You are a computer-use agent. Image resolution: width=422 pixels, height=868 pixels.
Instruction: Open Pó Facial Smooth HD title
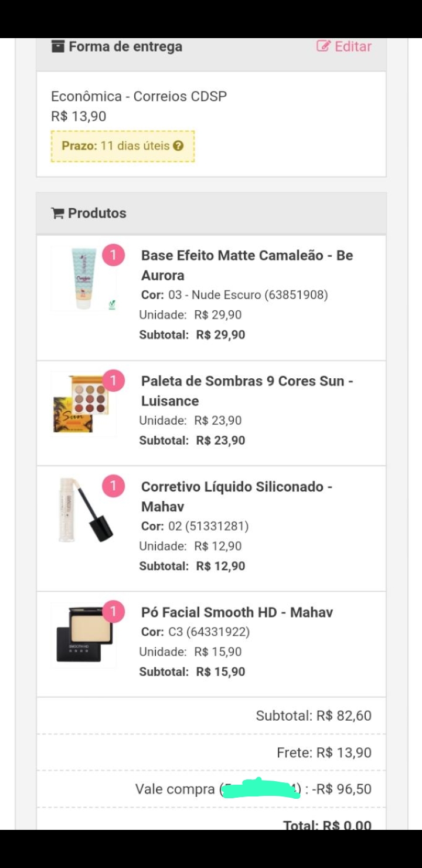point(237,612)
